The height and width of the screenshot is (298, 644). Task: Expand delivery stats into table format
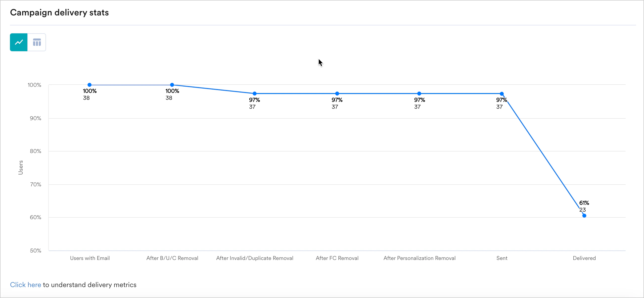coord(37,42)
